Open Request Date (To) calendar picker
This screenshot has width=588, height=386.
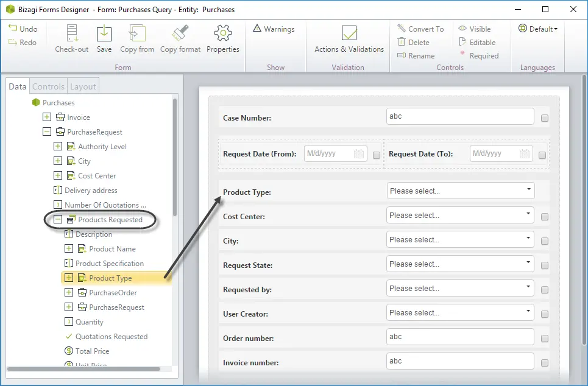525,153
